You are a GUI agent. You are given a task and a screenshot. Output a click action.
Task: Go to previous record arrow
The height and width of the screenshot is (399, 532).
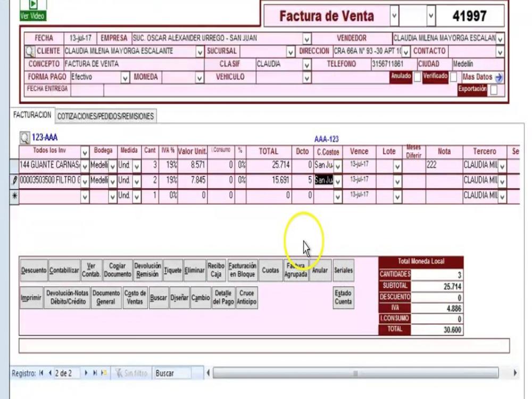coord(50,373)
